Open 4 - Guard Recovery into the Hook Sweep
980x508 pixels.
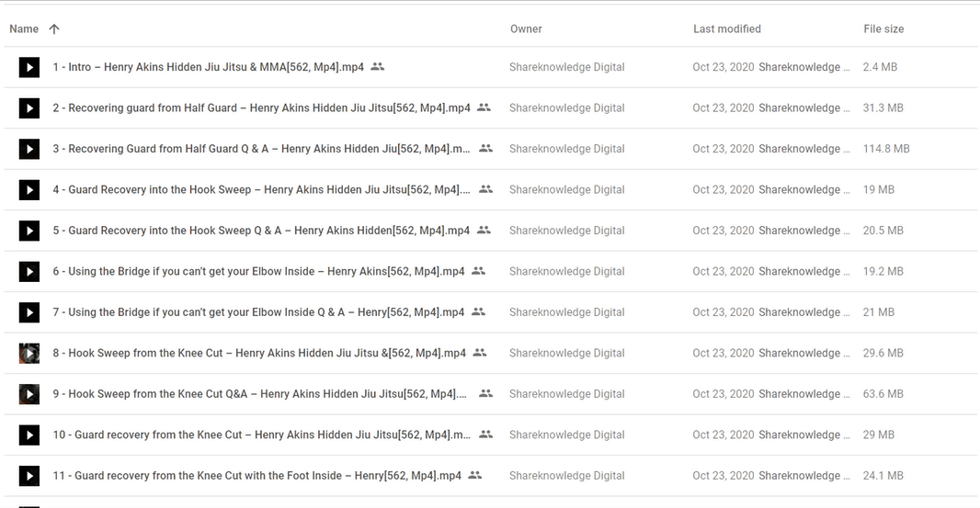pos(261,189)
